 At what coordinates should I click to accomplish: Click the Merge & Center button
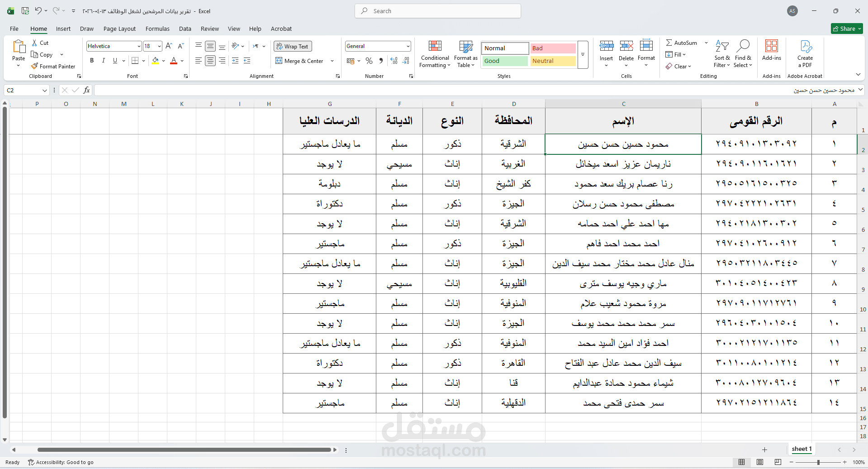click(x=299, y=61)
